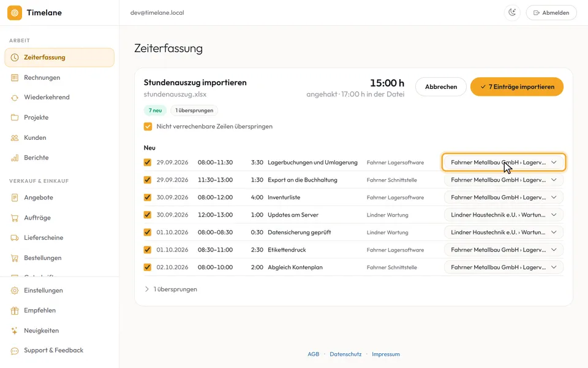Click the Abbrechen button
Screen dimensions: 588x368
coord(440,86)
